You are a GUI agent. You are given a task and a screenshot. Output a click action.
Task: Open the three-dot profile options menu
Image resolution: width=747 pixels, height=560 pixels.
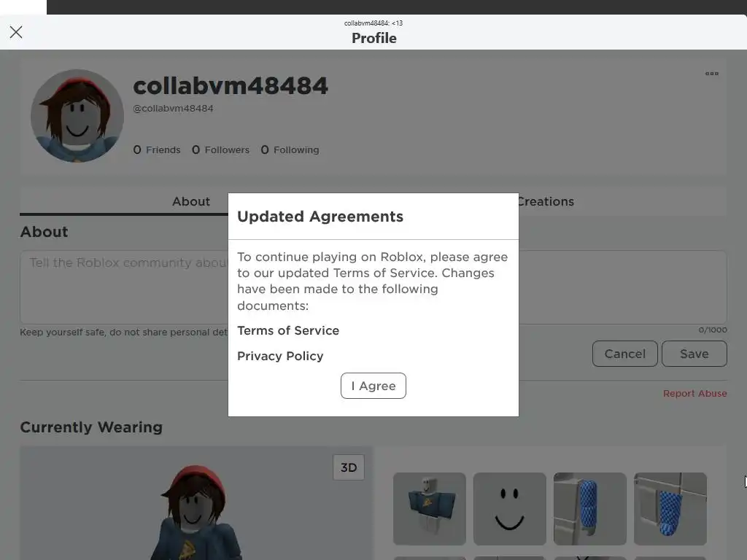(x=712, y=74)
